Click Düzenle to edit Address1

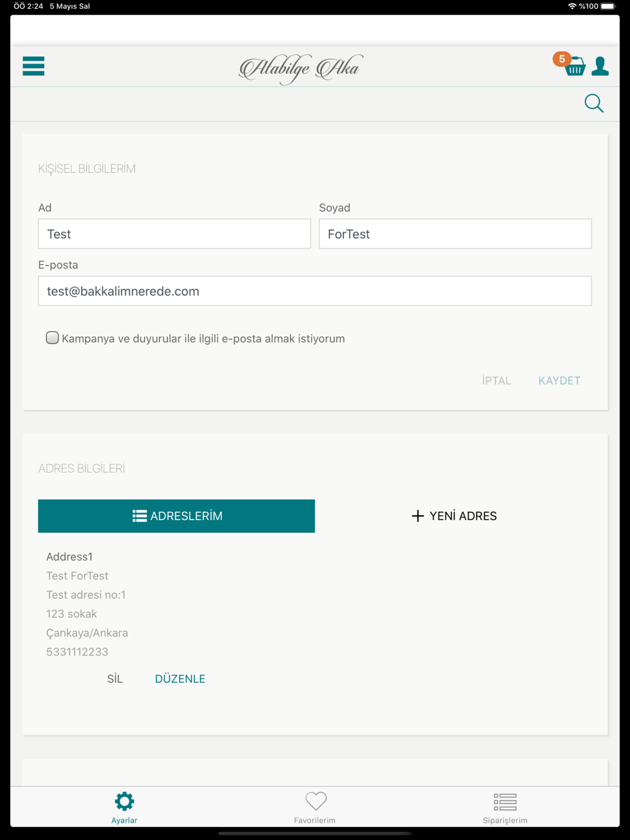pyautogui.click(x=180, y=679)
